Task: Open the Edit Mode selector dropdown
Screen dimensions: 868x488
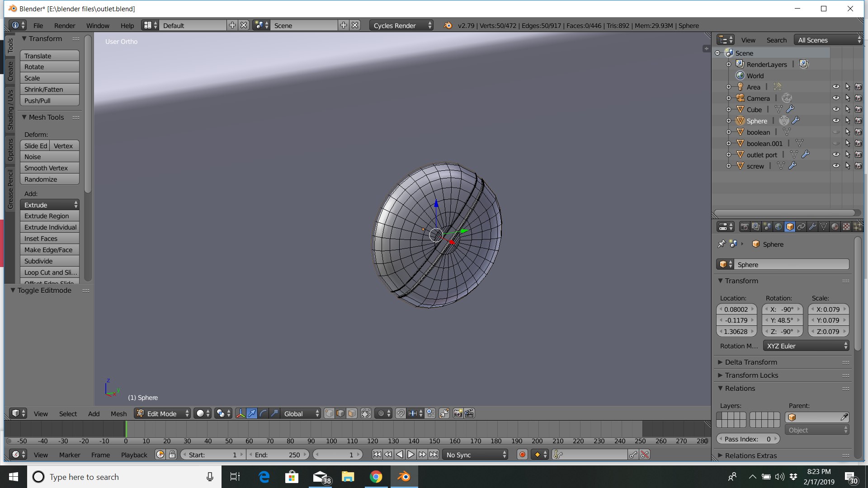Action: [x=162, y=413]
